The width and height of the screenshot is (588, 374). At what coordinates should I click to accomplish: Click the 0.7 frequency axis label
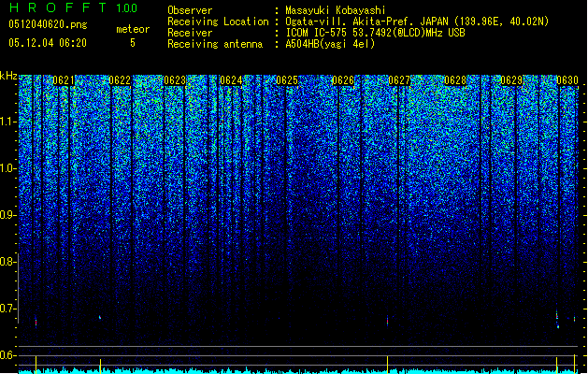point(7,309)
